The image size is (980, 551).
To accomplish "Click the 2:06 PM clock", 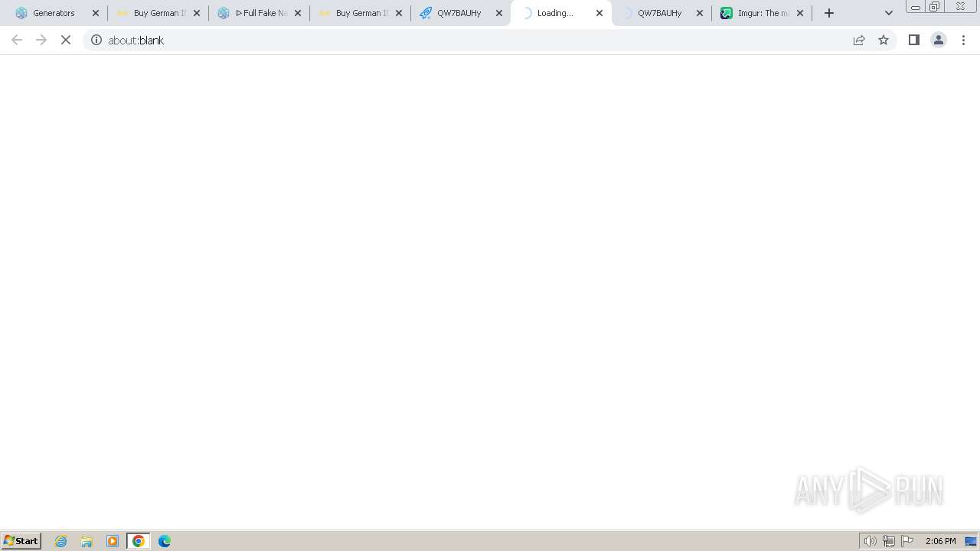I will click(940, 541).
